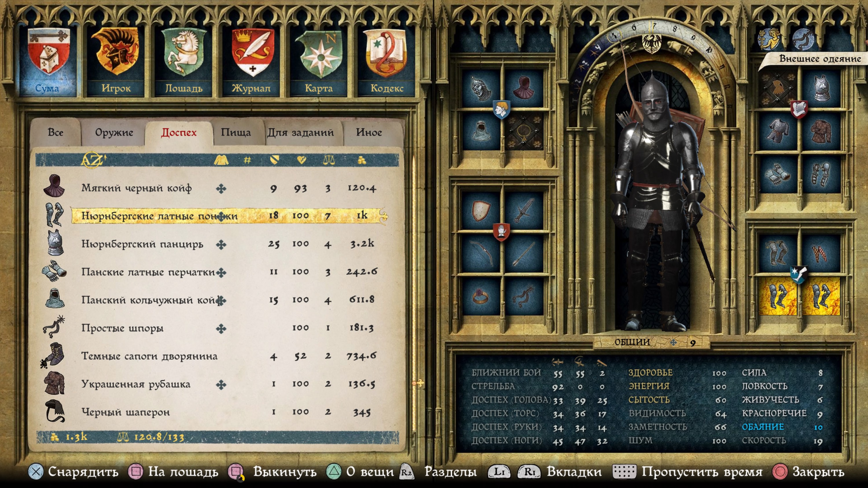
Task: Select the mail coif equipment slot
Action: point(481,131)
